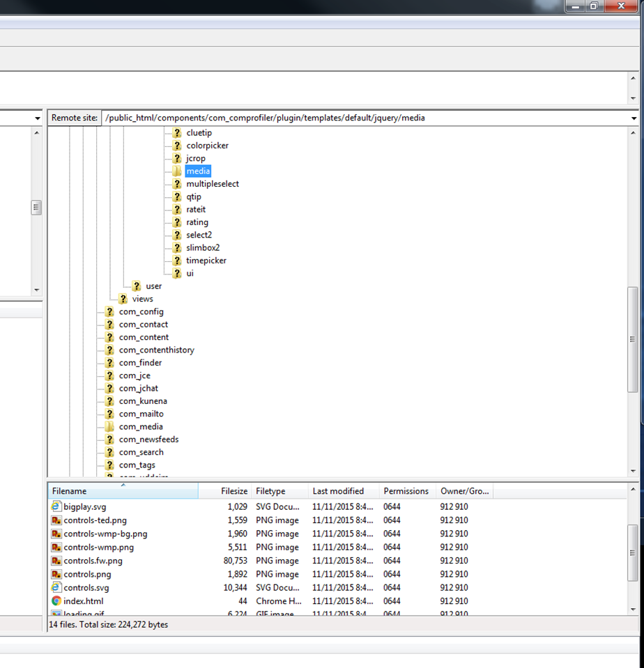Click the jcrop folder icon

tap(177, 159)
